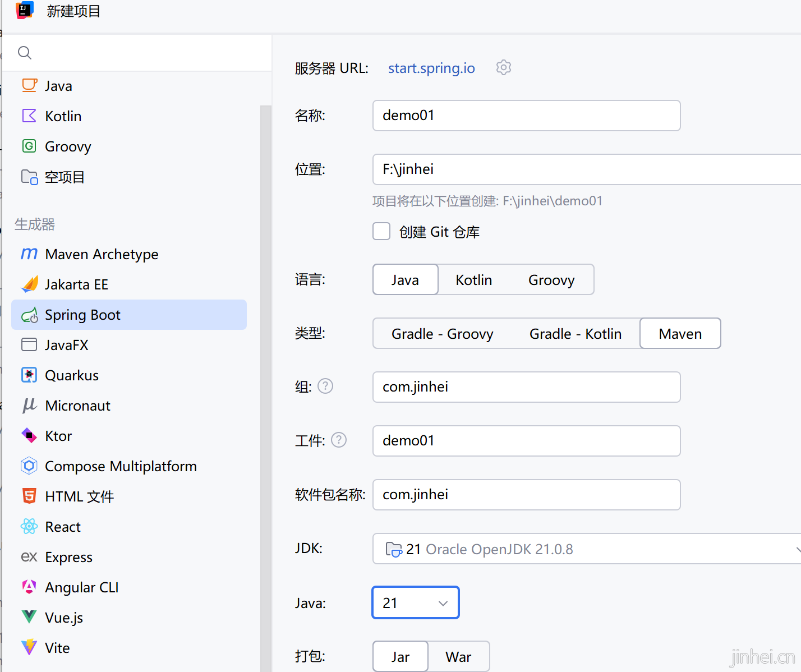The width and height of the screenshot is (801, 672).
Task: Select 空项目 in project type list
Action: (x=65, y=177)
